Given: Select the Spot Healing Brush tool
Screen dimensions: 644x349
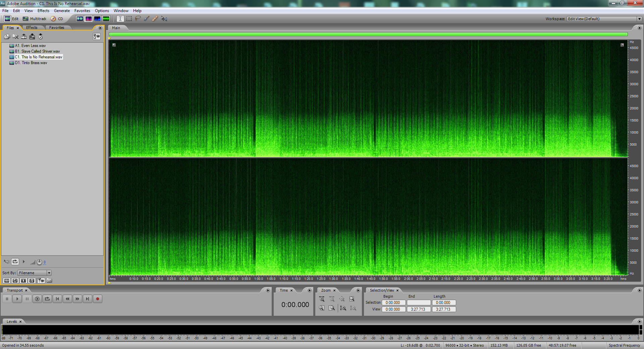Looking at the screenshot, I should [x=155, y=19].
